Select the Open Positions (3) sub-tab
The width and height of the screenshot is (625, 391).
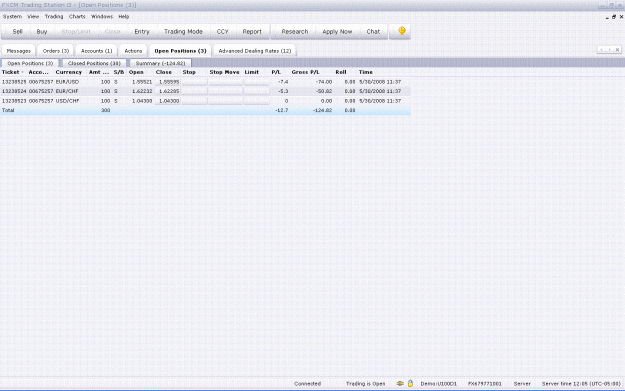point(30,63)
